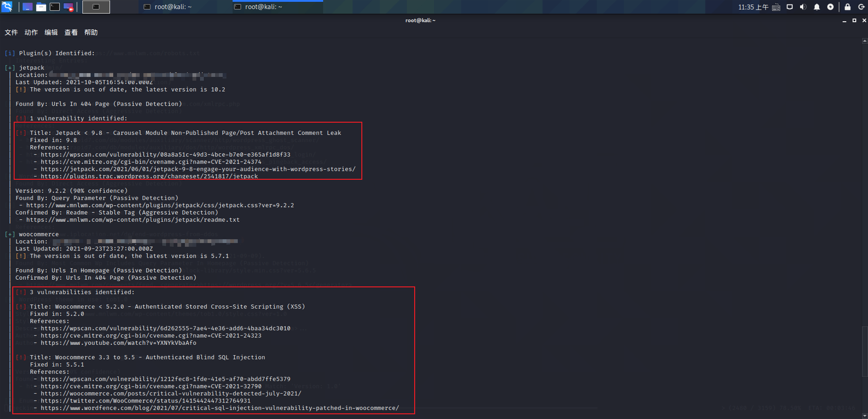This screenshot has width=868, height=419.
Task: Select the workspace switcher box
Action: coord(96,7)
